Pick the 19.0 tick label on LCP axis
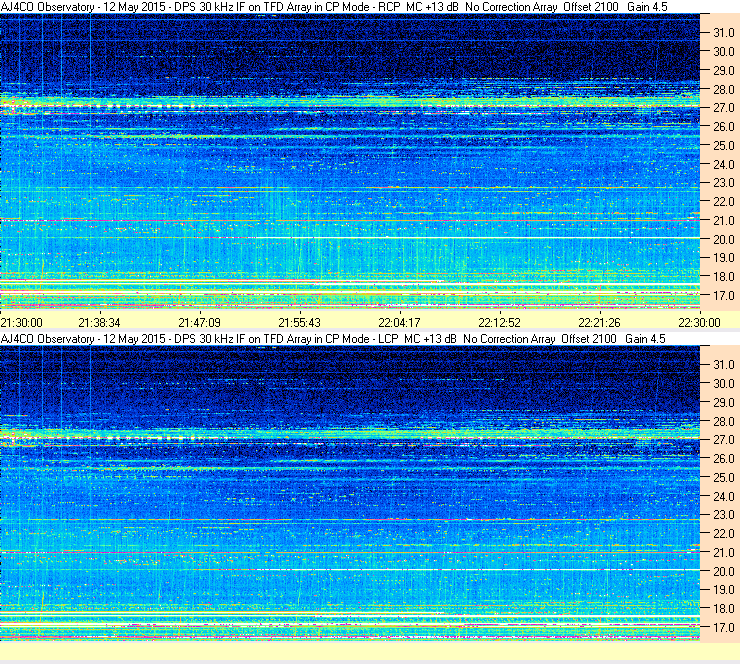Screen dimensions: 740x664 723,590
